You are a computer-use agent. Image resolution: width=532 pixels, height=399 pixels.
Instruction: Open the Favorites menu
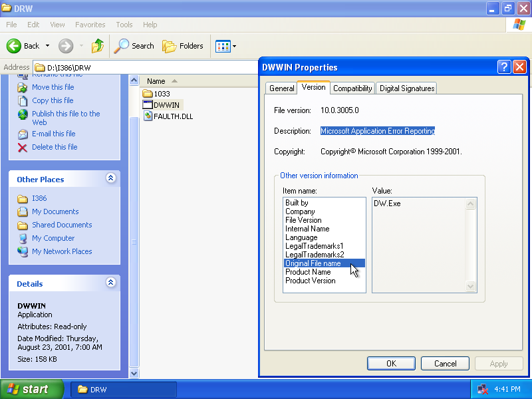90,25
